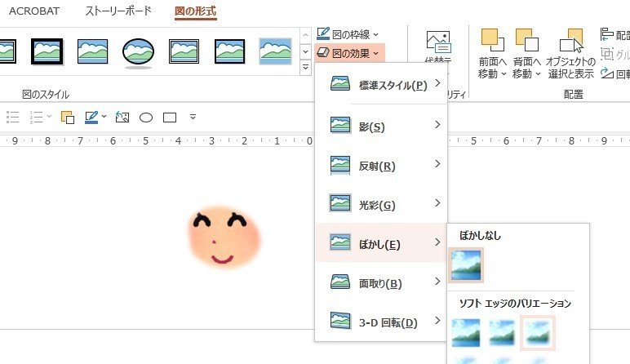This screenshot has width=630, height=364.
Task: Expand the picture styles gallery
Action: click(x=305, y=68)
